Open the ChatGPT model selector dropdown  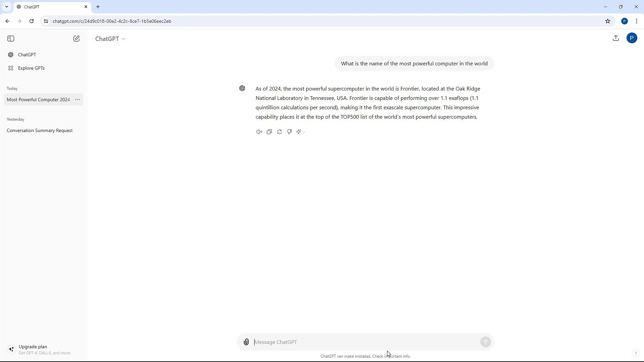click(110, 39)
